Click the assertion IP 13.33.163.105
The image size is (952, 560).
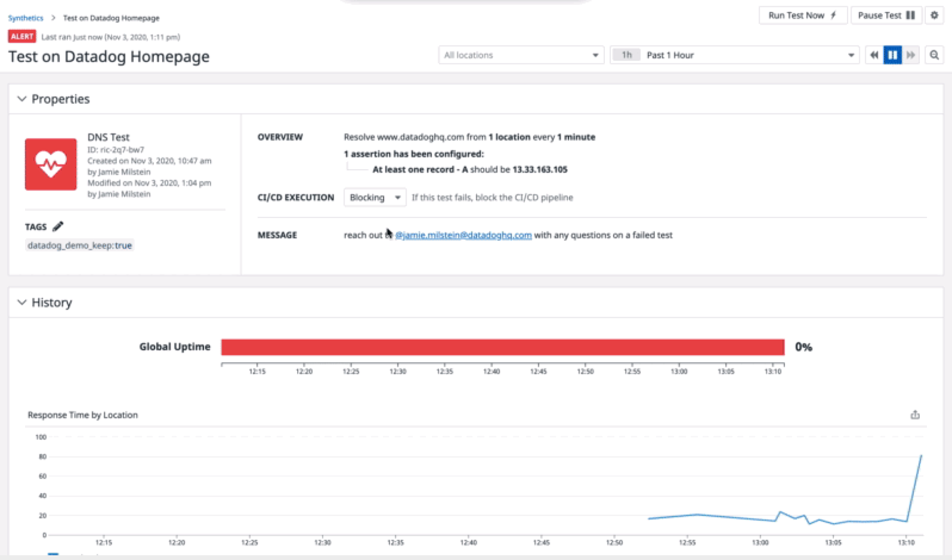tap(539, 169)
